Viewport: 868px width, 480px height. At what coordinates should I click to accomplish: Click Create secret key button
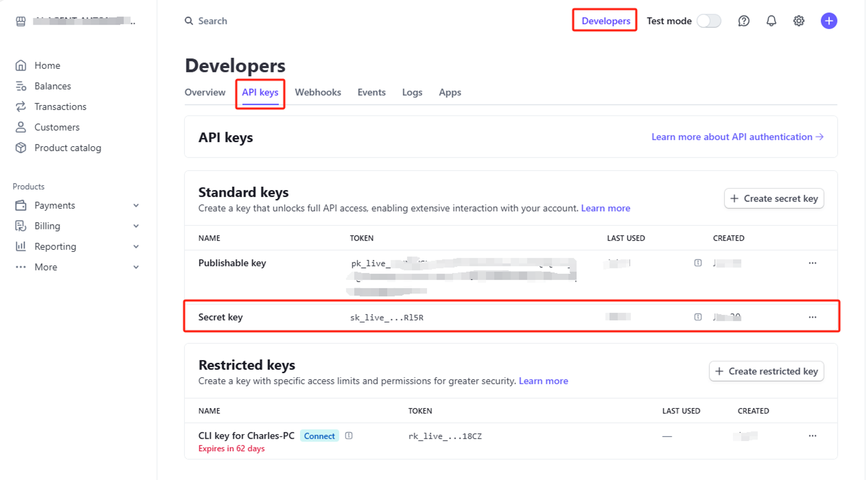point(774,199)
